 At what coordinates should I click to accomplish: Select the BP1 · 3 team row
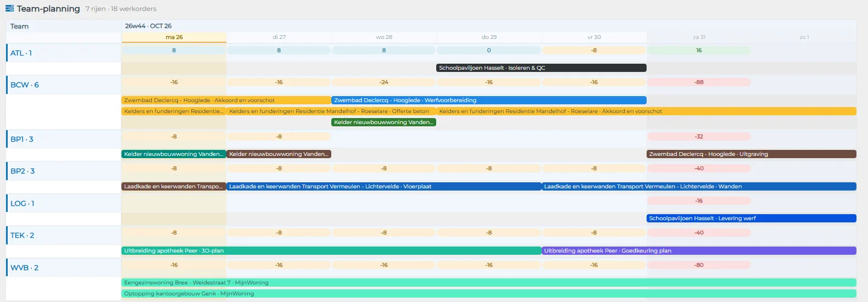(63, 139)
